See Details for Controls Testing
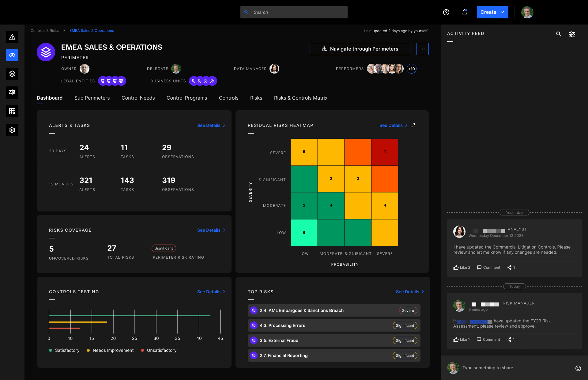 (211, 292)
